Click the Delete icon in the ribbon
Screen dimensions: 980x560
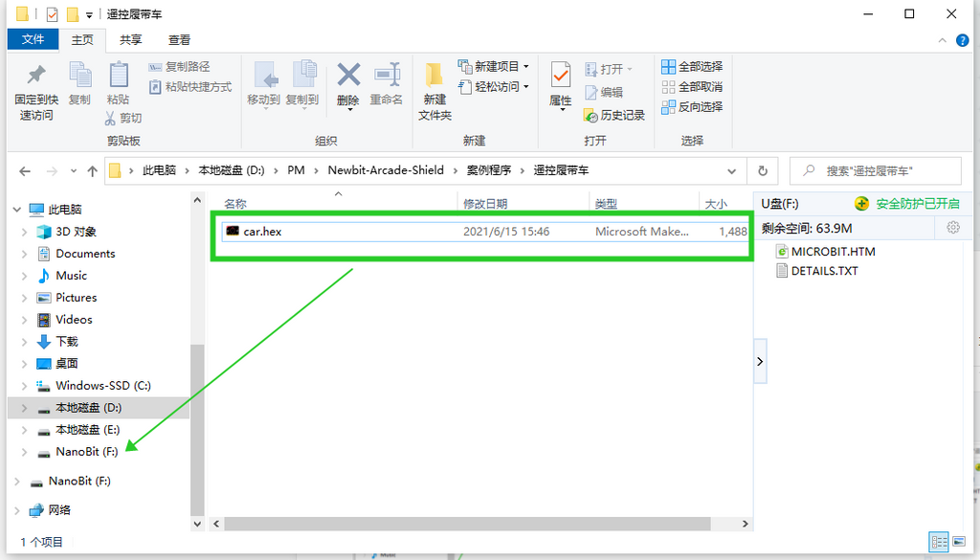348,82
